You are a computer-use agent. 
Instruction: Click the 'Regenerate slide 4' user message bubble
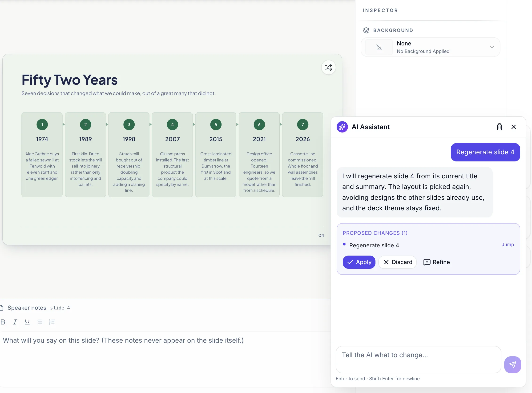[x=485, y=152]
